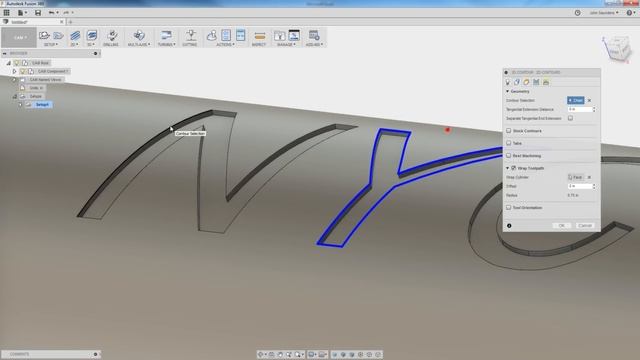Click the Setup Sheet icon in Actions
This screenshot has width=640, height=360.
pyautogui.click(x=240, y=35)
